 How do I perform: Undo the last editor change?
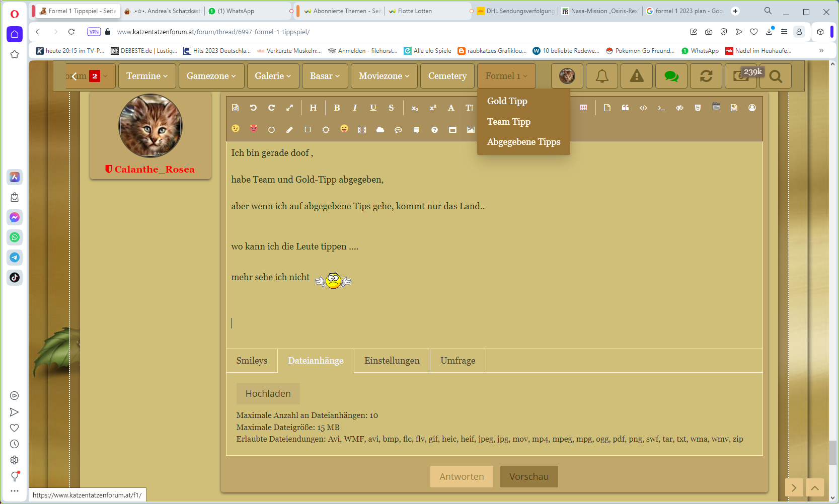pos(253,108)
